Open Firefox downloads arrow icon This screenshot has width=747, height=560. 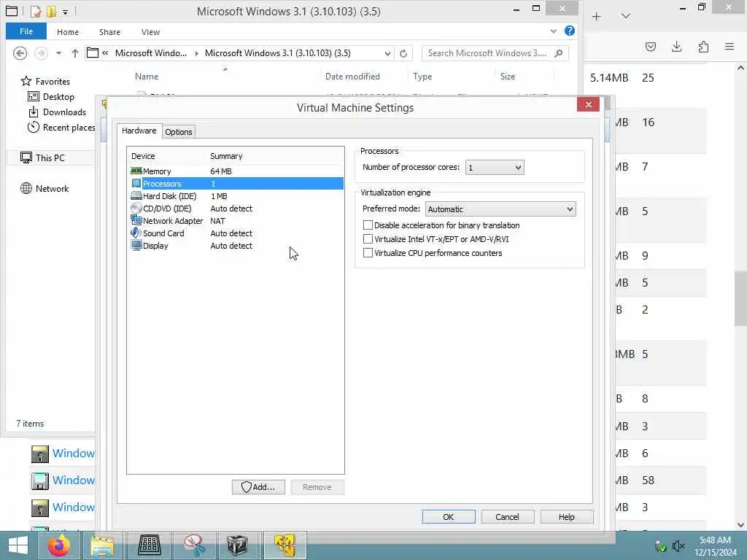(676, 46)
